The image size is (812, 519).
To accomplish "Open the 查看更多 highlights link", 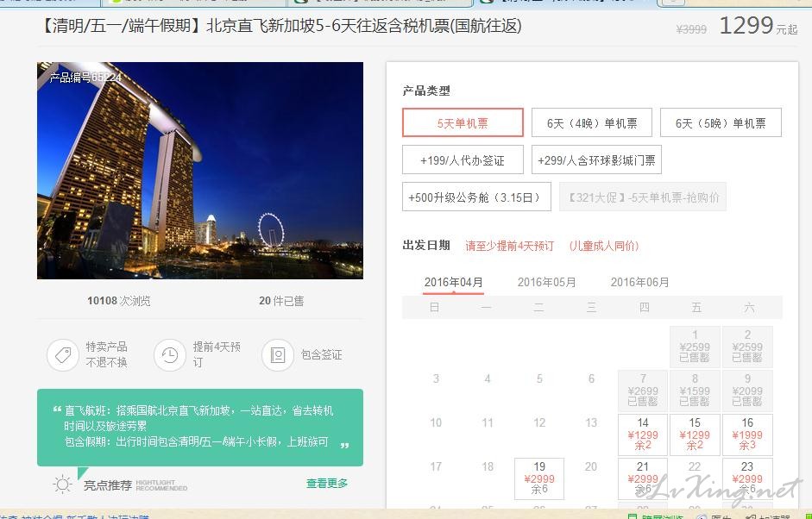I will coord(327,484).
